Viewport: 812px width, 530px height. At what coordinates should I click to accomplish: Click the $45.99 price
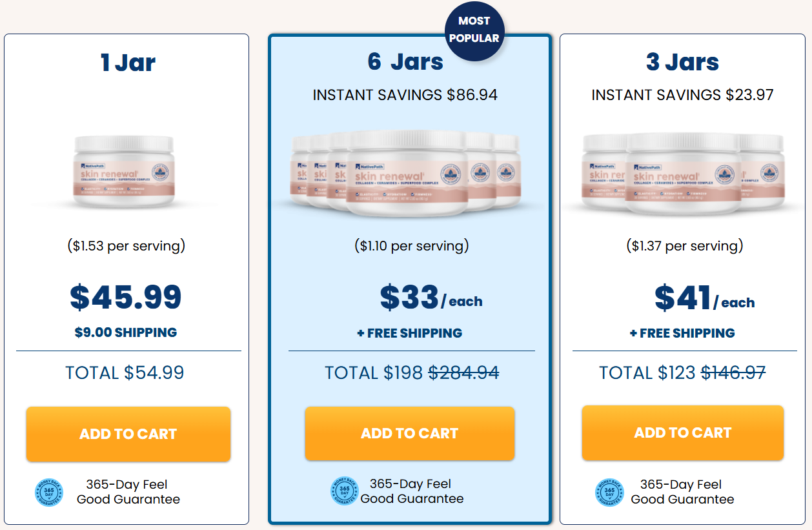point(126,297)
